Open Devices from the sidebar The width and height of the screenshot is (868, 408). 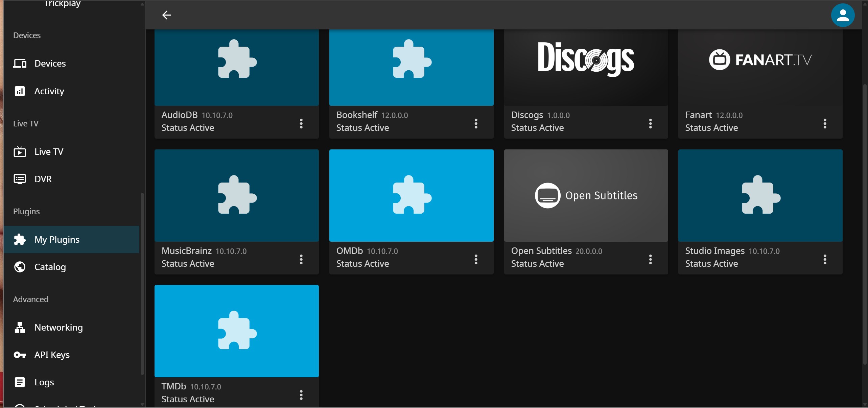pyautogui.click(x=50, y=64)
